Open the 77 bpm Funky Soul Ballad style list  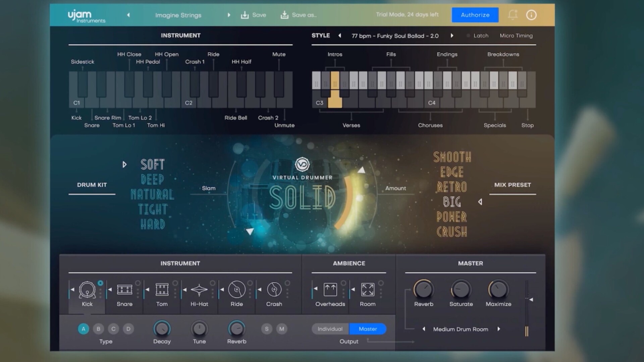tap(395, 36)
